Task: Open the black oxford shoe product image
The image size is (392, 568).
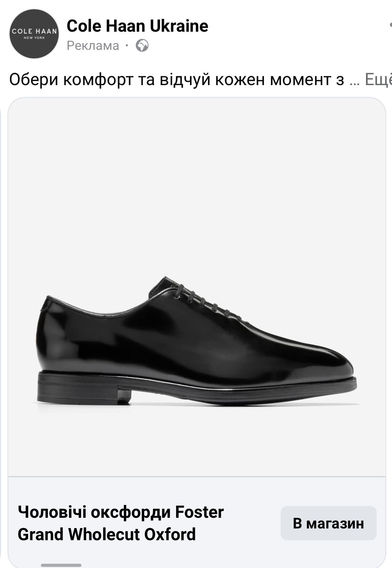Action: point(197,287)
